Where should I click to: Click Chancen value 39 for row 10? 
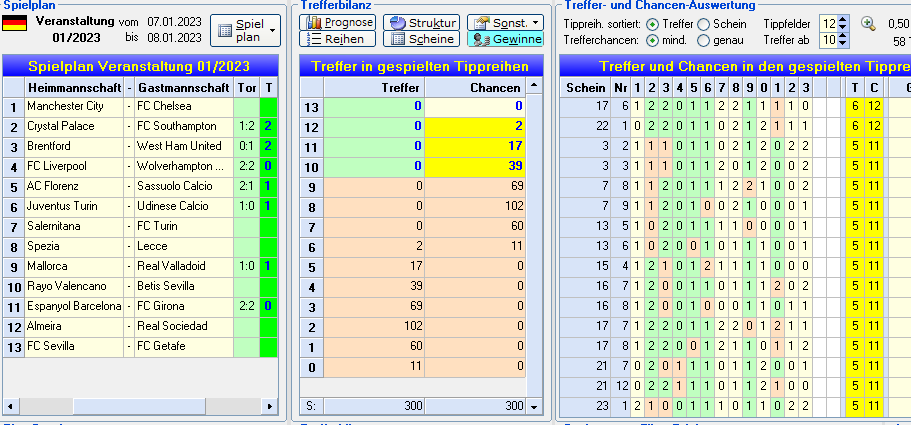tap(475, 166)
